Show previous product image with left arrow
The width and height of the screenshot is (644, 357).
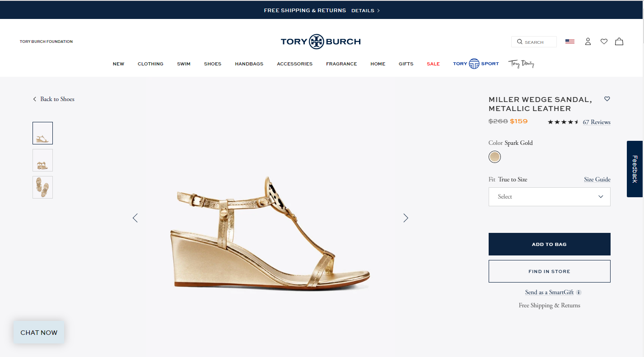tap(135, 218)
